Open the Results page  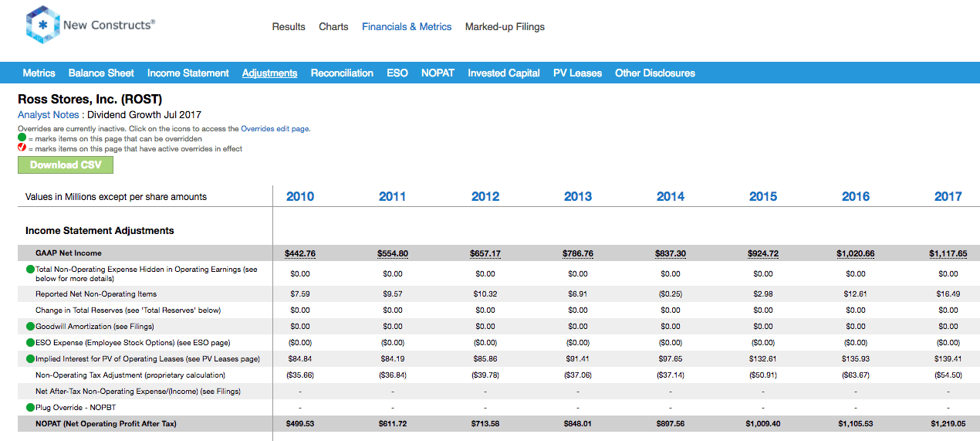tap(289, 26)
